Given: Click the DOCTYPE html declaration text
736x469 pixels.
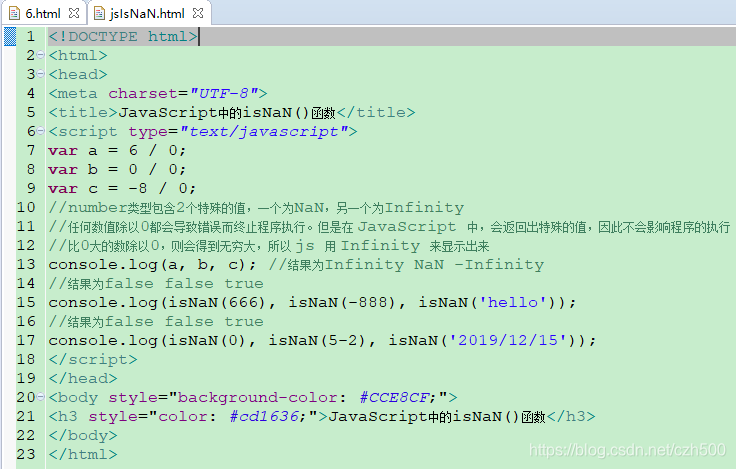Looking at the screenshot, I should [123, 37].
